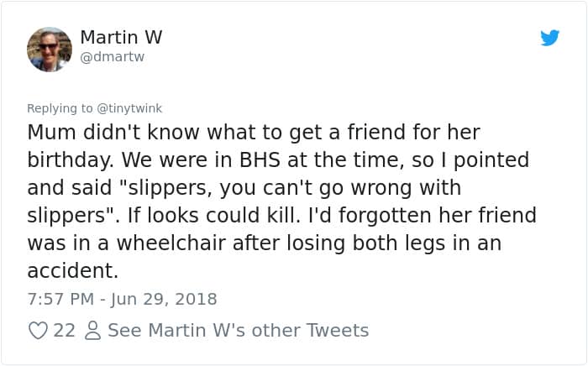This screenshot has width=588, height=366.
Task: Click the tweet's first line starting "Mum didn't"
Action: [x=253, y=133]
